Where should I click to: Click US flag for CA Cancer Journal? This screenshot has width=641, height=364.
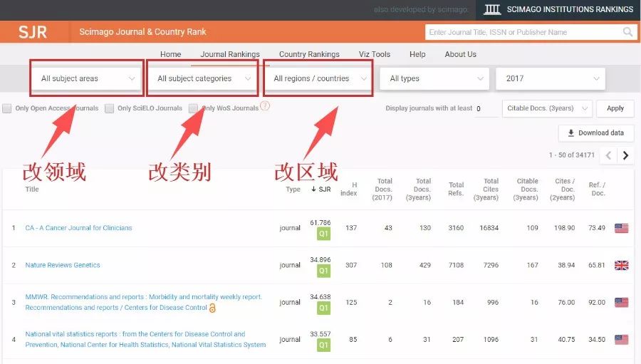621,228
